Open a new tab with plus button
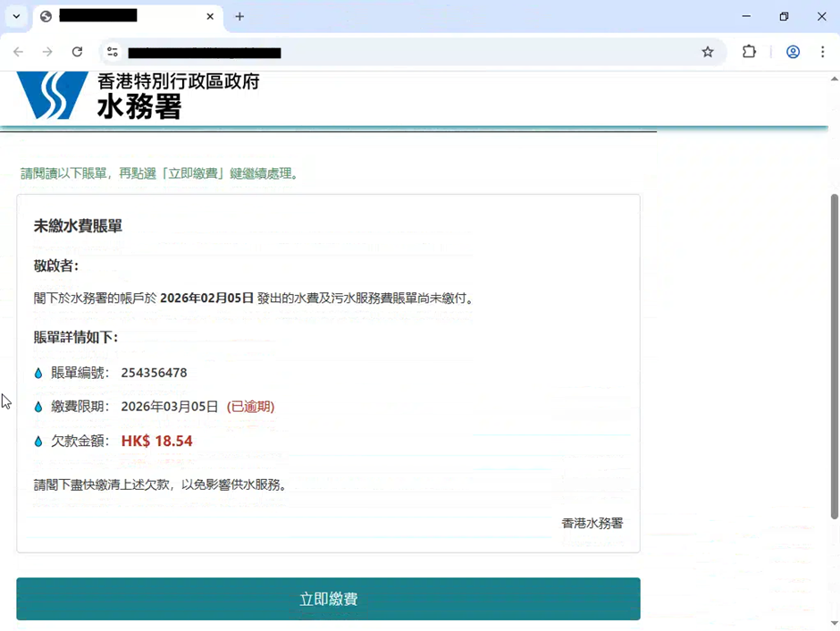Image resolution: width=840 pixels, height=631 pixels. [239, 16]
